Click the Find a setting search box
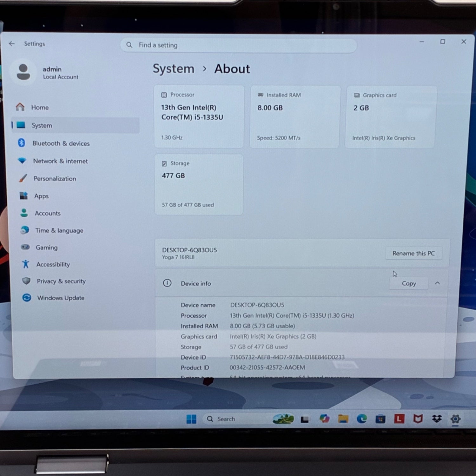This screenshot has width=476, height=476. point(238,45)
